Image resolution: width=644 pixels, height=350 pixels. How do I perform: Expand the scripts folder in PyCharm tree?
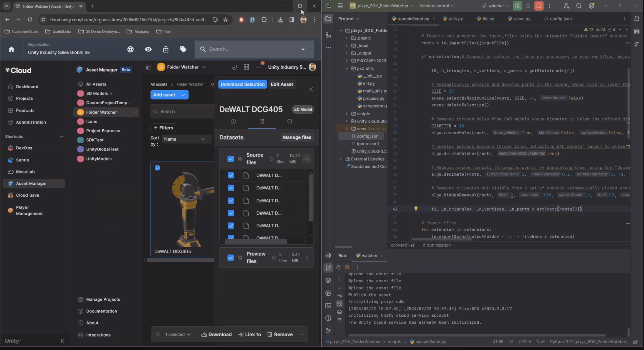coord(347,114)
